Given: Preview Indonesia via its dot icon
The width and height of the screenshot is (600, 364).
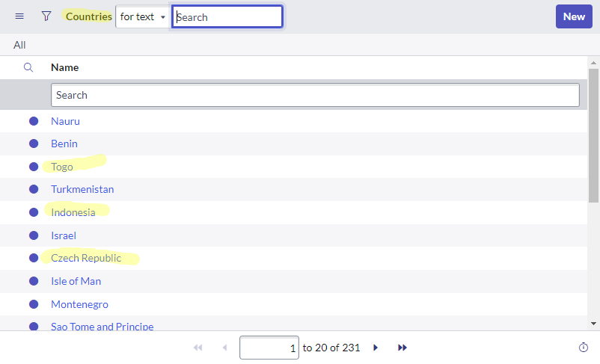Looking at the screenshot, I should pyautogui.click(x=34, y=212).
